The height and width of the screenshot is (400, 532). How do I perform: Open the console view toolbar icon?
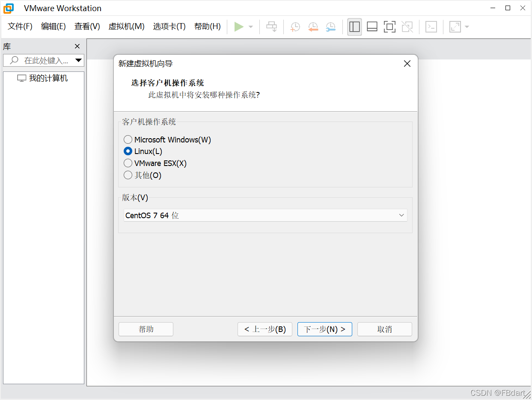(431, 27)
